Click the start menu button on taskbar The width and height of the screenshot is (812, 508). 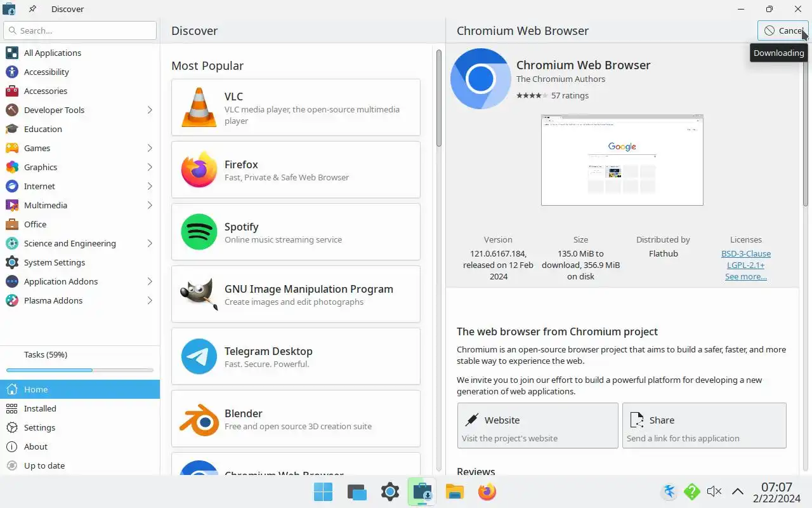[x=323, y=491]
